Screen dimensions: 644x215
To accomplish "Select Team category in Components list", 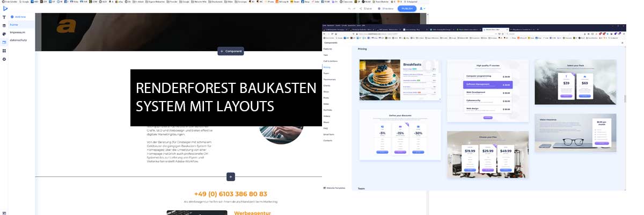I will click(x=326, y=73).
